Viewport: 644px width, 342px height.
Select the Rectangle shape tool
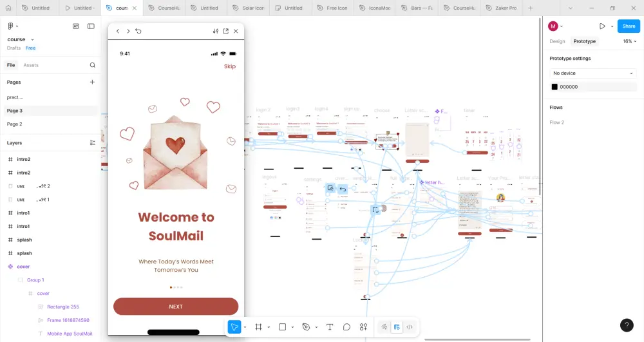[282, 327]
